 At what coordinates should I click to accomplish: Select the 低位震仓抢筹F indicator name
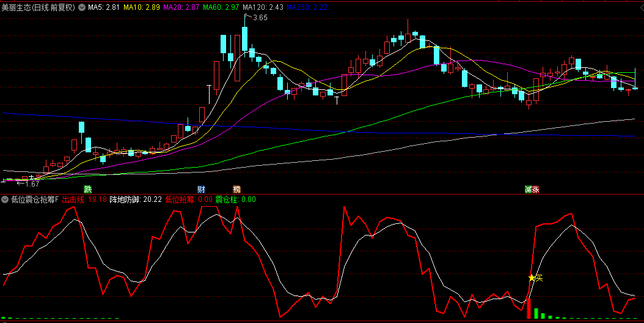[35, 199]
